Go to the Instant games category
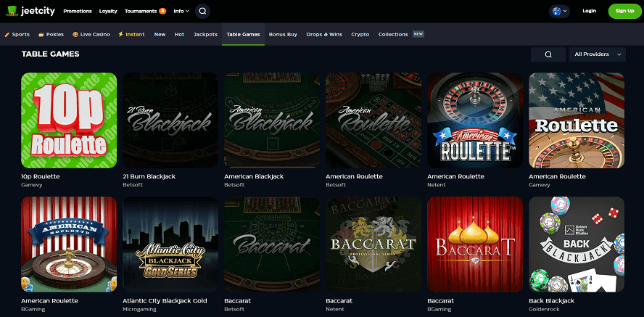Viewport: 644px width, 317px height. coord(131,35)
